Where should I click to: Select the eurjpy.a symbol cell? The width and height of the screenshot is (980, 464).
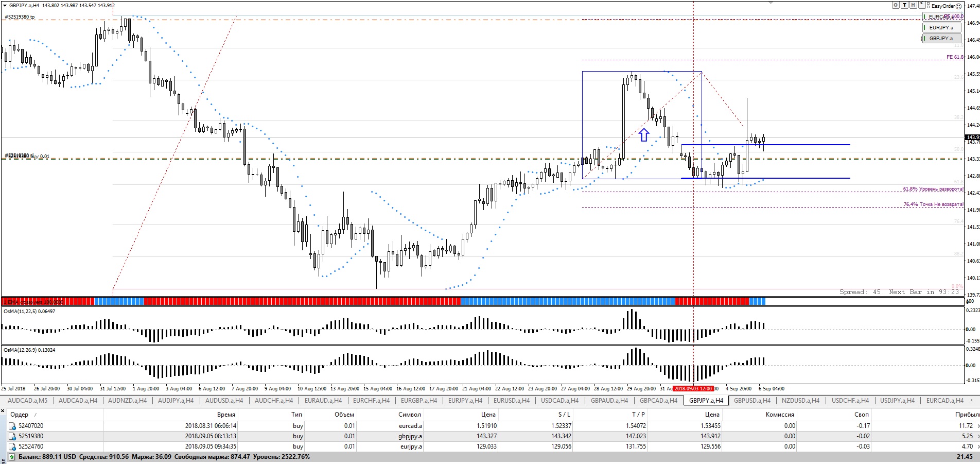[411, 446]
